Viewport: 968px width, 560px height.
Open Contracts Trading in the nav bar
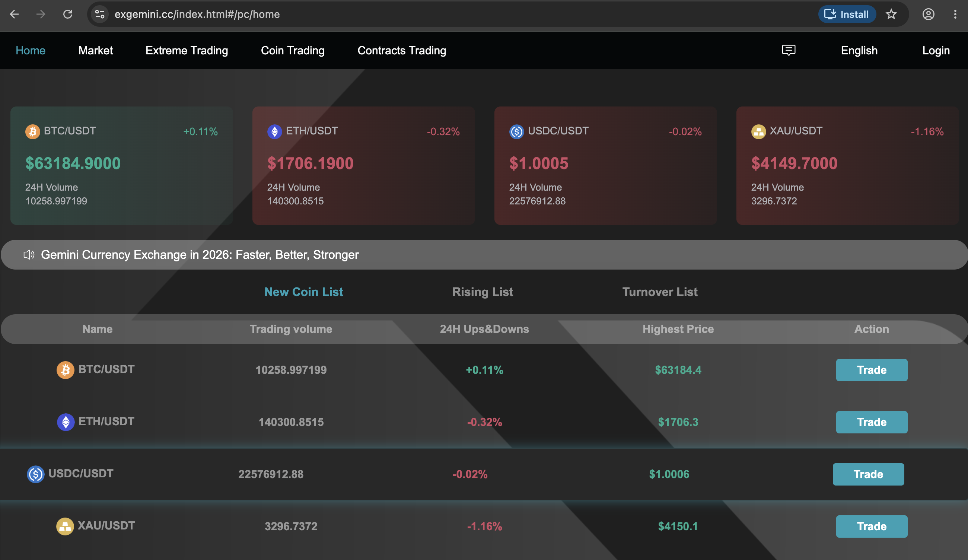402,50
